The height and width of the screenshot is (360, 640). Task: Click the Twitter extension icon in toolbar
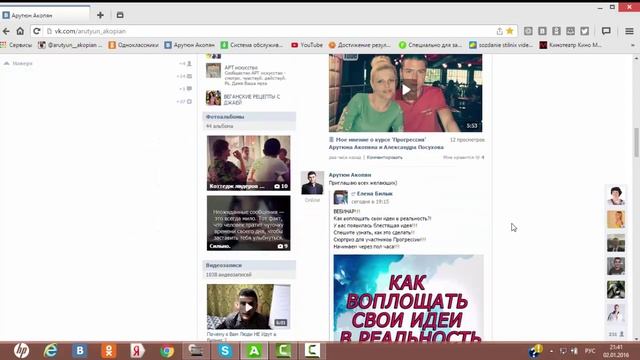(585, 31)
